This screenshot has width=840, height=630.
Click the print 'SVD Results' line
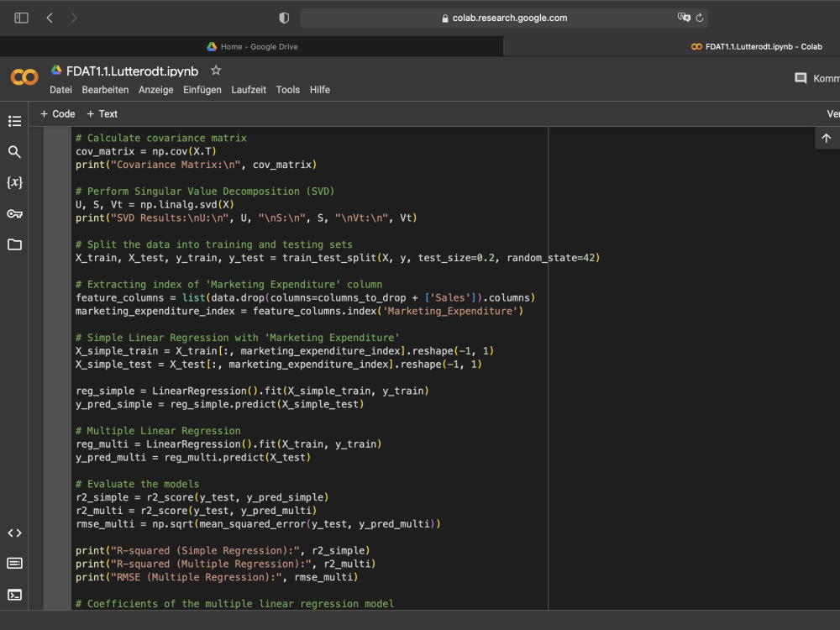coord(246,218)
